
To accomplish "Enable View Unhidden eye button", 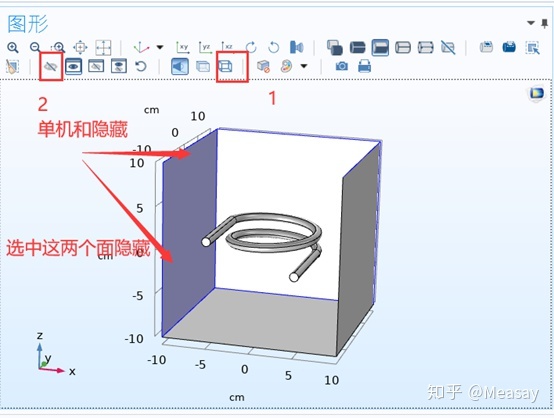I will (73, 66).
